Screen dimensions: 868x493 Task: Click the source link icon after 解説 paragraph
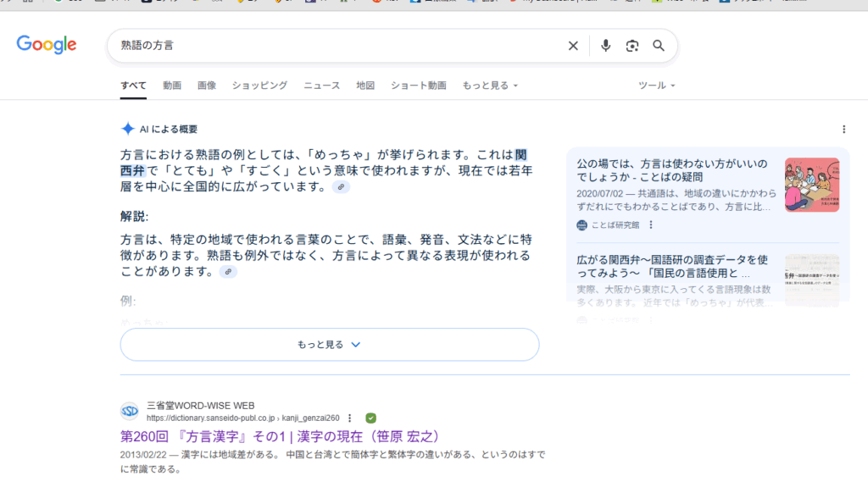[228, 272]
